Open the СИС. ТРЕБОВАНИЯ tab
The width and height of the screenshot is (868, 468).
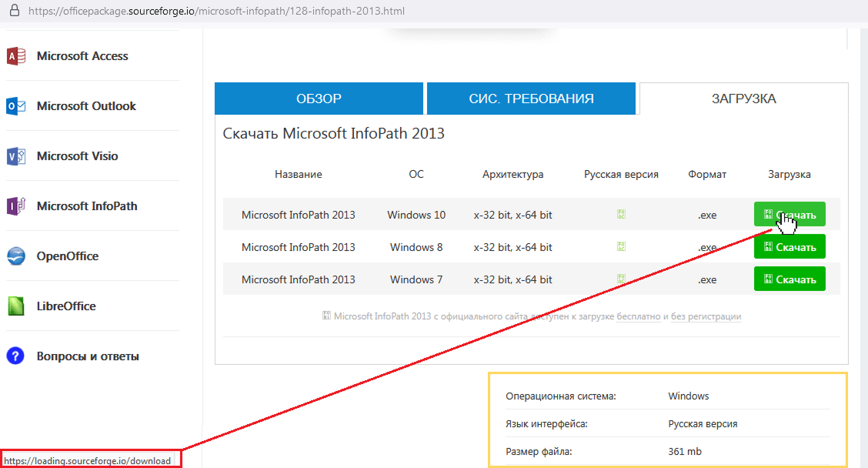click(531, 98)
